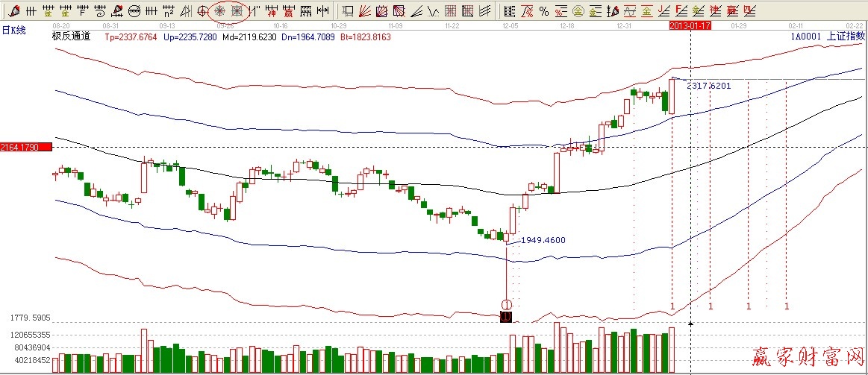Click the red 2164.1790 price label

click(x=25, y=147)
